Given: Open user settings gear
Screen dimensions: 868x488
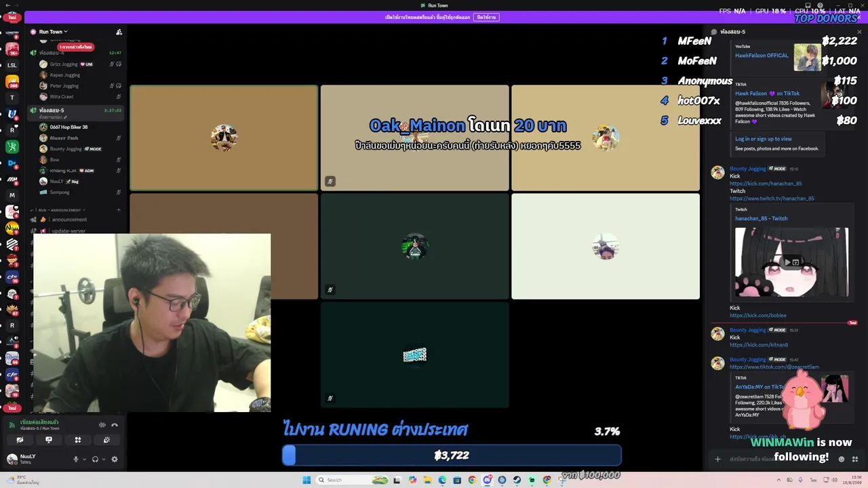Looking at the screenshot, I should pos(114,459).
